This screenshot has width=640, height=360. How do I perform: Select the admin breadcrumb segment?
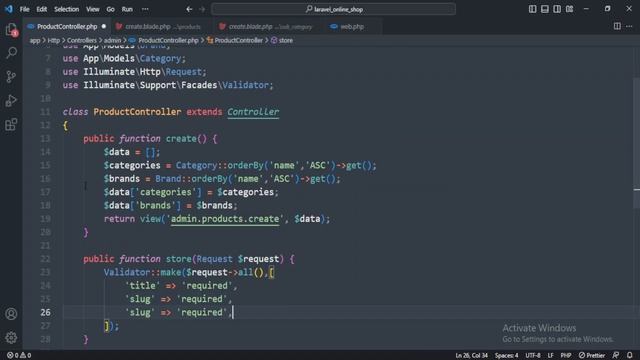coord(112,40)
